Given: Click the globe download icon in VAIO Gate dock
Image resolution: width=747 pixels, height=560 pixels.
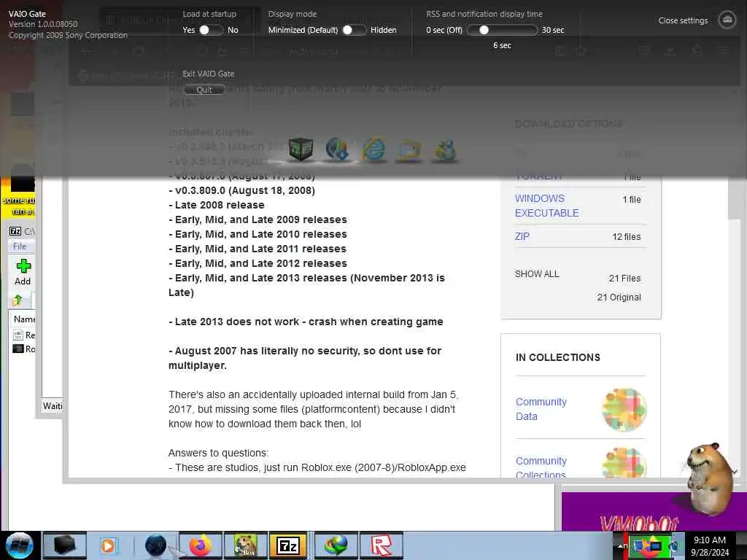Looking at the screenshot, I should click(x=337, y=149).
